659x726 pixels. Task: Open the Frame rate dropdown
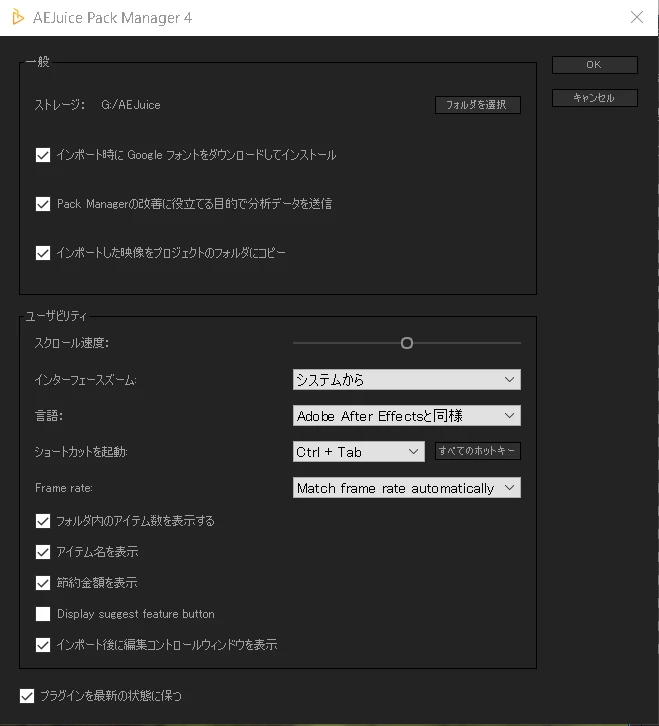click(x=407, y=488)
